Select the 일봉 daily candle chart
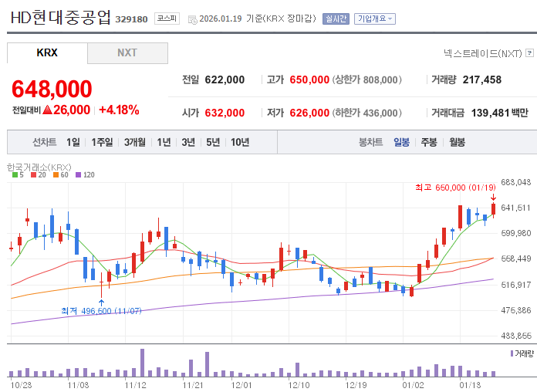 click(x=401, y=142)
